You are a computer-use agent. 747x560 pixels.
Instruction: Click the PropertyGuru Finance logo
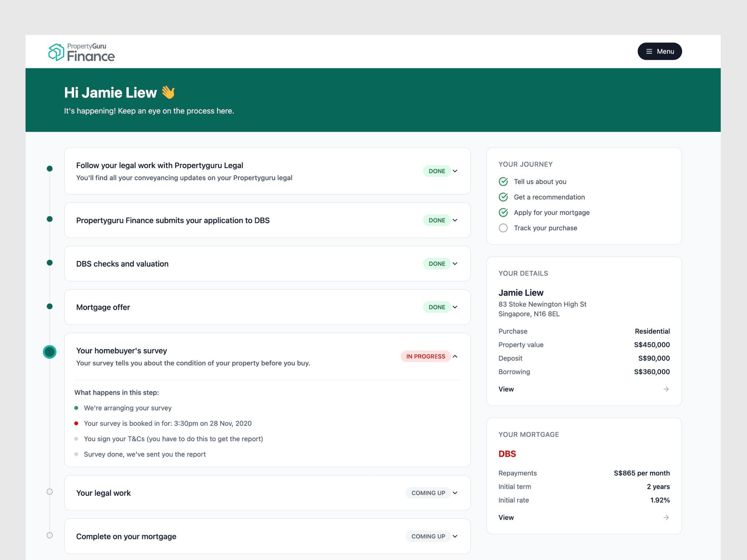tap(82, 52)
